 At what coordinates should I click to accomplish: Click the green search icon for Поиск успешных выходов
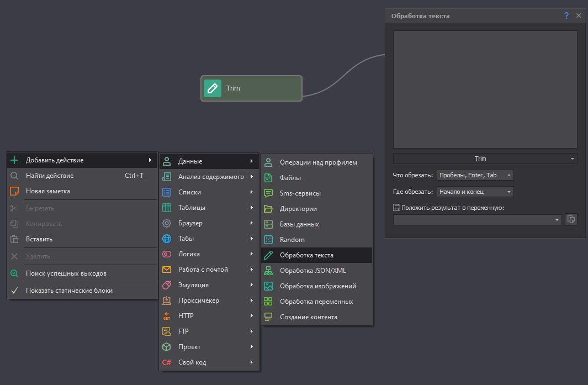click(x=14, y=273)
